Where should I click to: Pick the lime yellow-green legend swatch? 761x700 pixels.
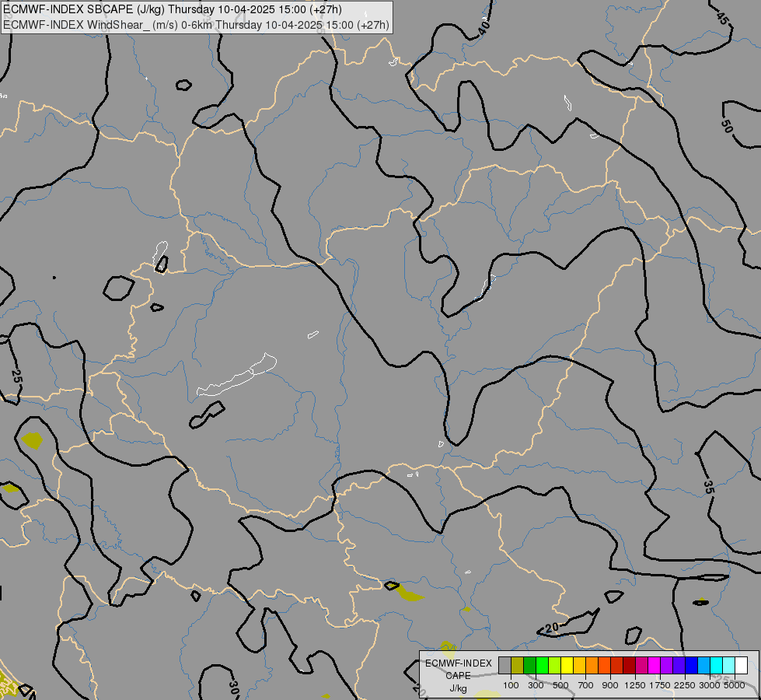(555, 666)
